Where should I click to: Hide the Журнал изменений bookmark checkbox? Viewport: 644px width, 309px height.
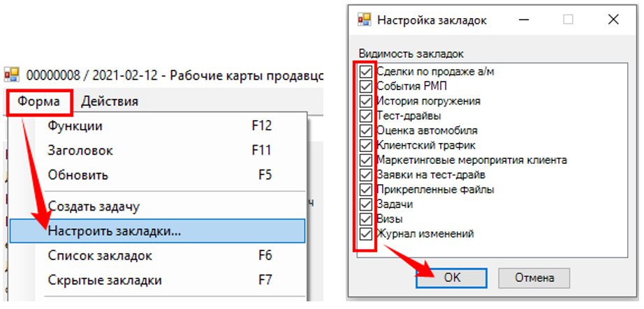366,234
